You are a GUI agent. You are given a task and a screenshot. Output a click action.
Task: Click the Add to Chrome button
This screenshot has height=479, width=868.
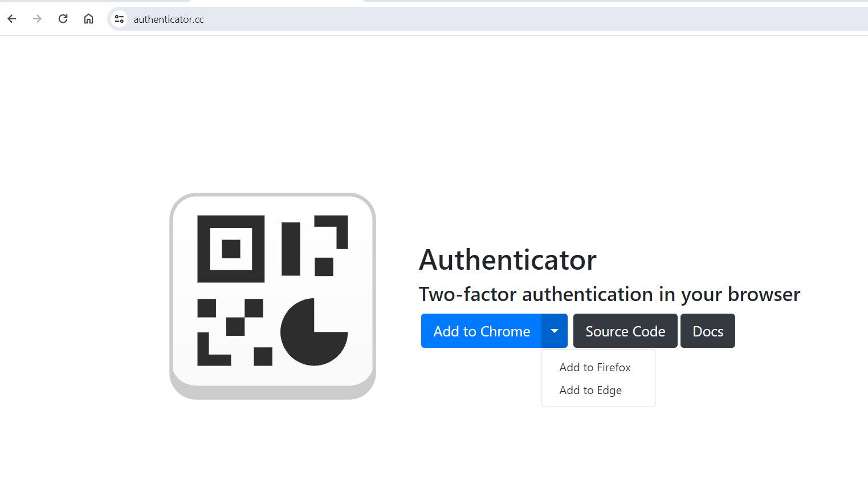[x=482, y=331]
